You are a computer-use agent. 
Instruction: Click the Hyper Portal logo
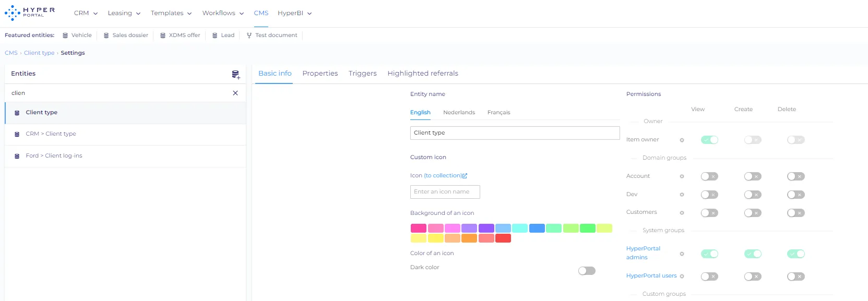(30, 13)
